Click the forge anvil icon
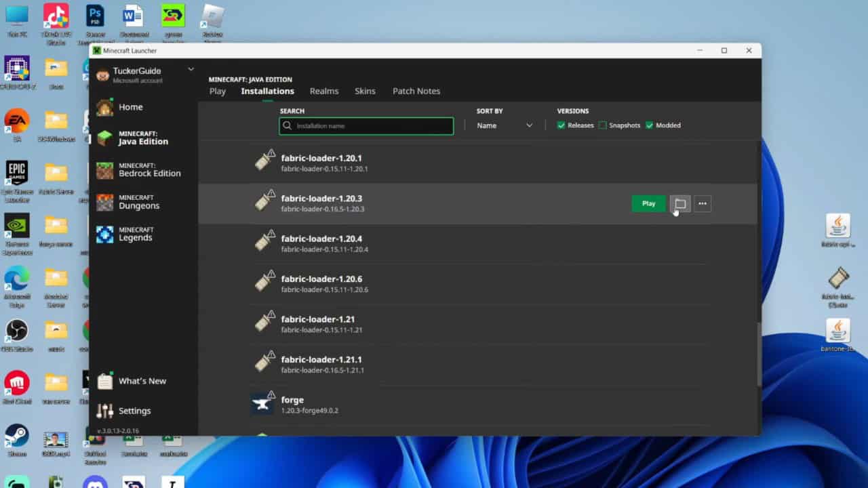This screenshot has height=488, width=868. (x=263, y=403)
